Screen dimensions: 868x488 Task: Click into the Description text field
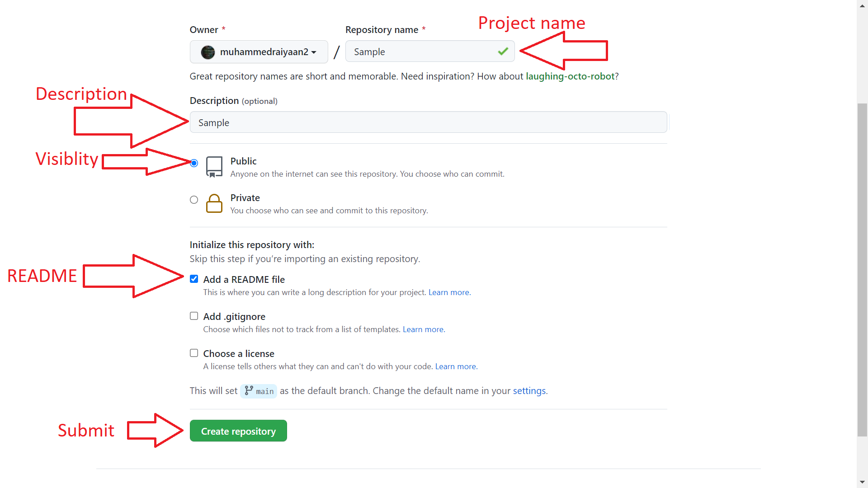tap(428, 122)
